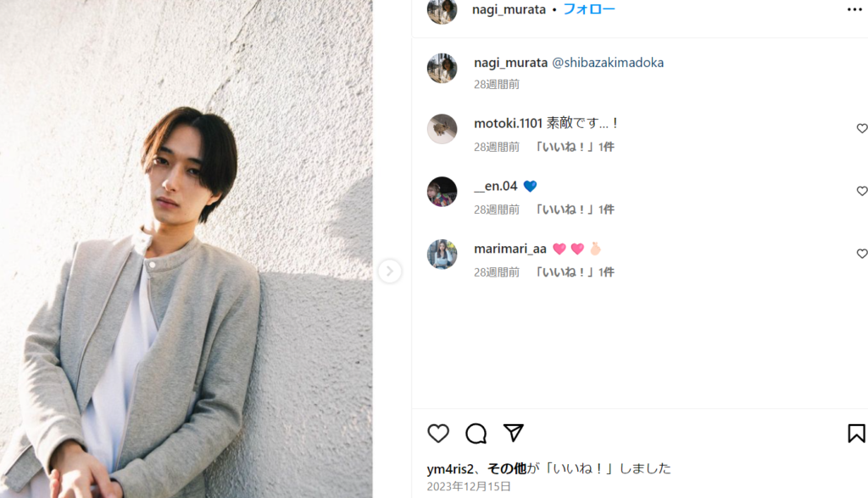Share the post via paper plane icon
Viewport: 868px width, 498px height.
tap(513, 433)
